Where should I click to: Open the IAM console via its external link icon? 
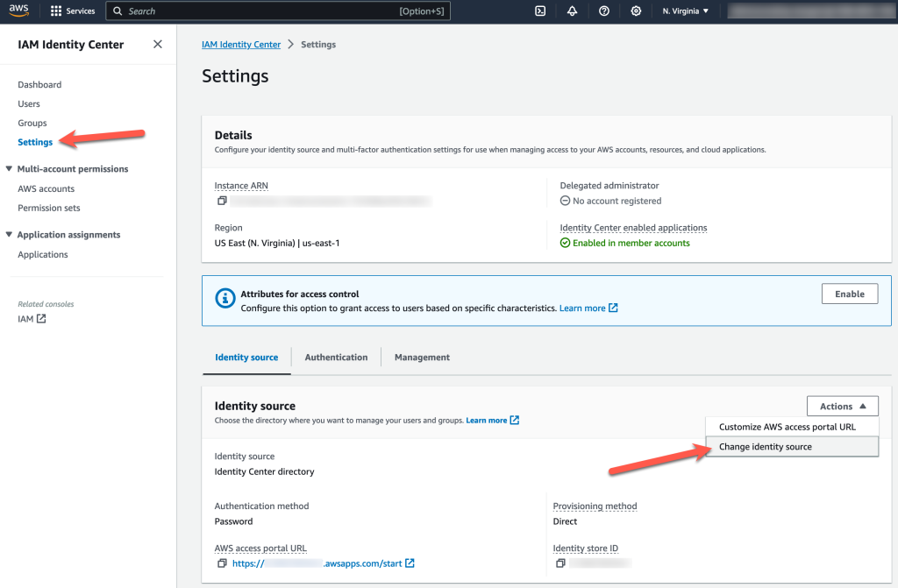(43, 319)
